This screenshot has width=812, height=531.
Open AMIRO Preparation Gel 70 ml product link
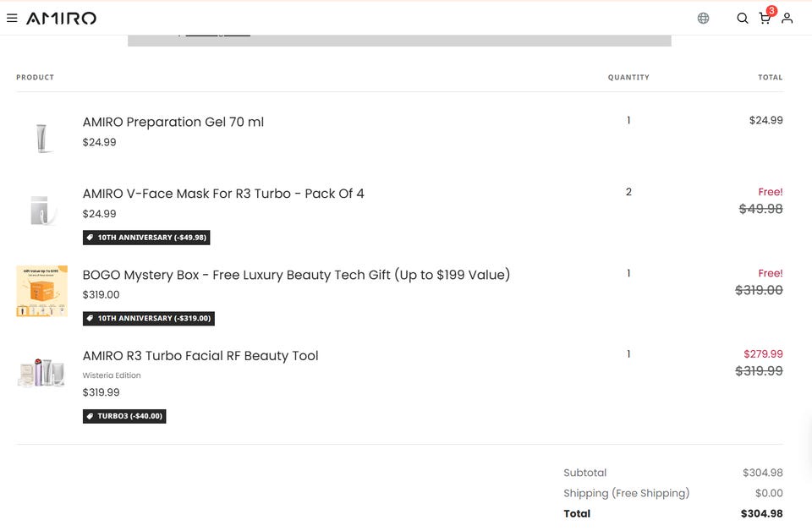[173, 122]
